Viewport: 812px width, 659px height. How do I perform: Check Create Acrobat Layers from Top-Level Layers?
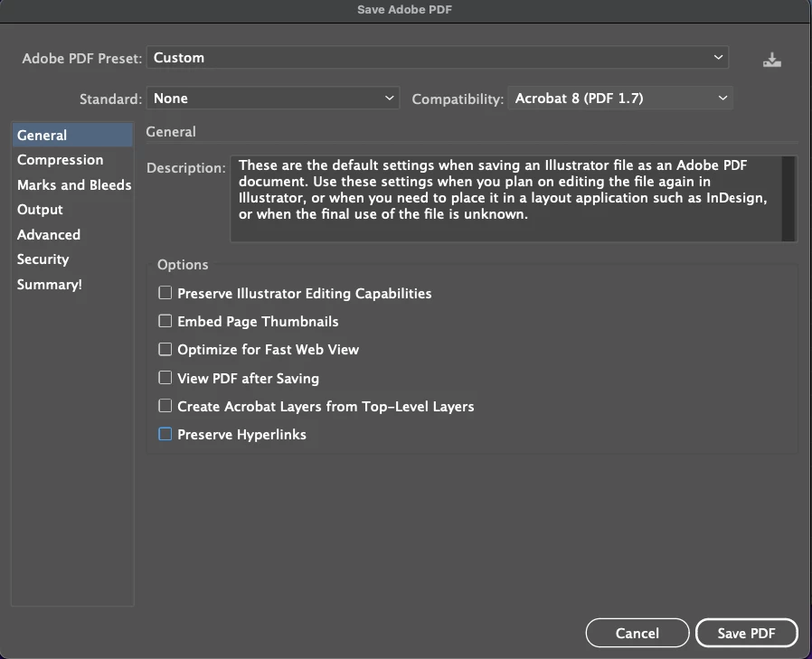[165, 406]
